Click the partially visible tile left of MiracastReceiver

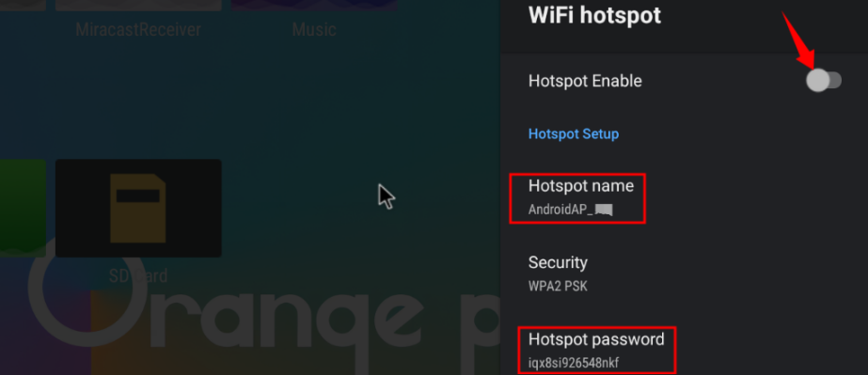coord(23,6)
